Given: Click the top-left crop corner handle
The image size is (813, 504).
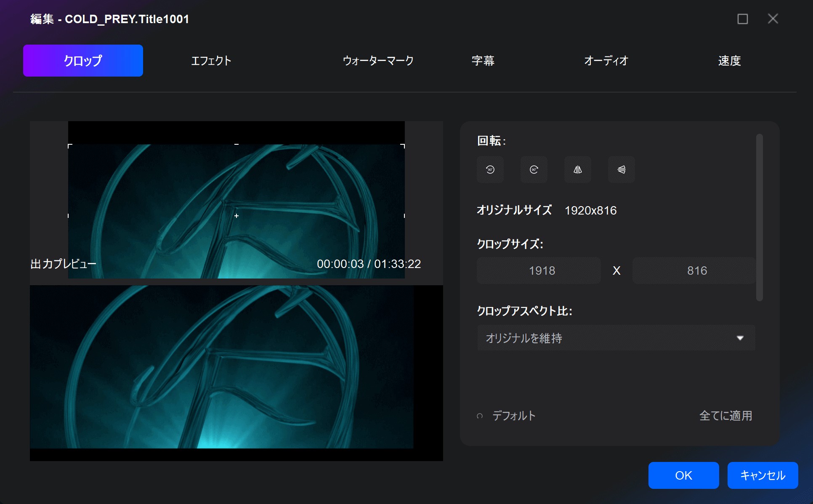Looking at the screenshot, I should point(70,146).
